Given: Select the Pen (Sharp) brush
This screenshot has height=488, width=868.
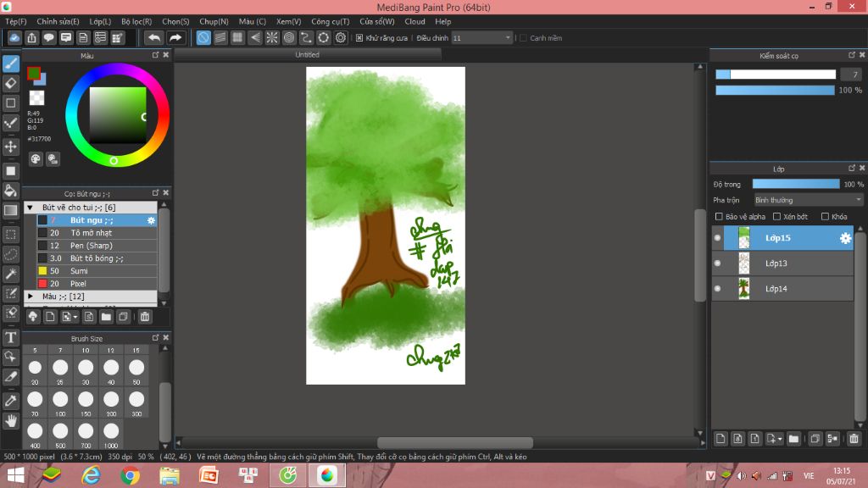Looking at the screenshot, I should [x=97, y=246].
